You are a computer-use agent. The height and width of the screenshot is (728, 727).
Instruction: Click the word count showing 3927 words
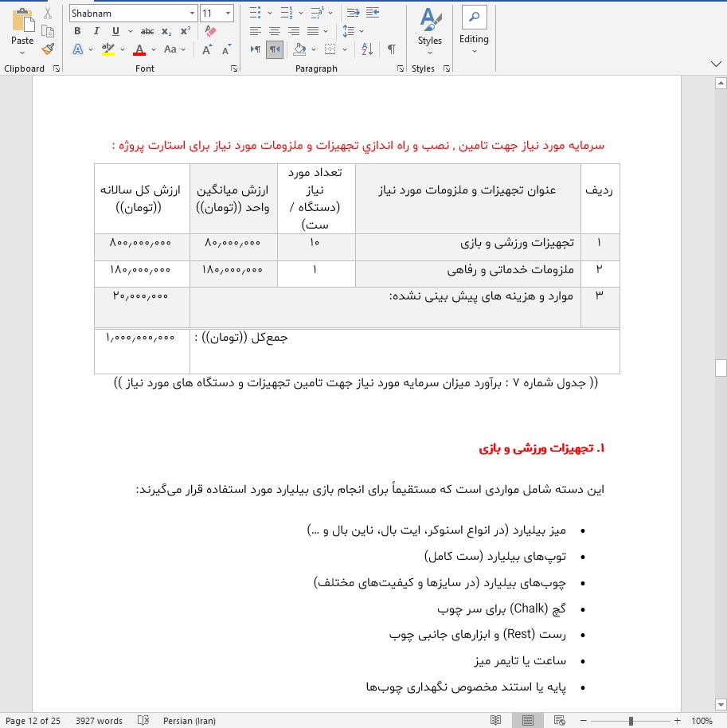[x=99, y=720]
